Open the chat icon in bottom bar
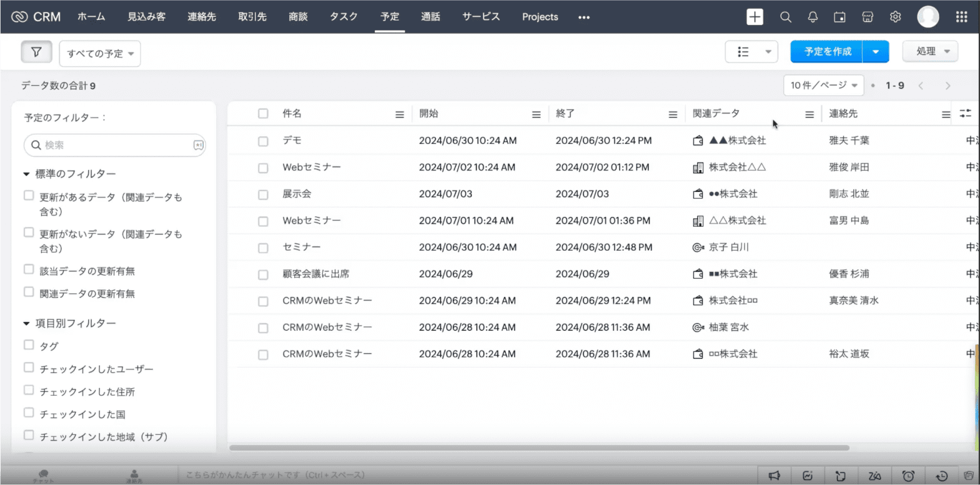Screen dimensions: 980x485 (43, 476)
